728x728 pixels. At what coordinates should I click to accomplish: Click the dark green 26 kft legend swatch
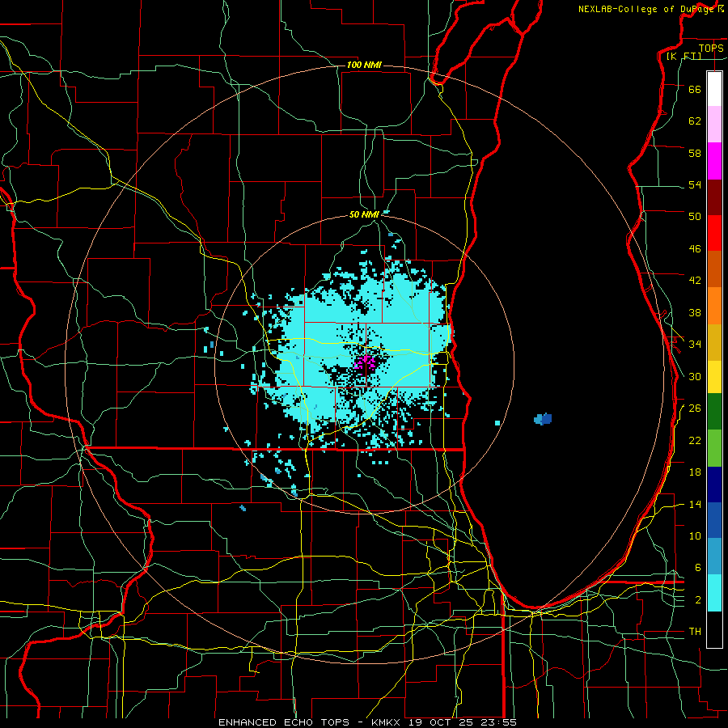[714, 412]
